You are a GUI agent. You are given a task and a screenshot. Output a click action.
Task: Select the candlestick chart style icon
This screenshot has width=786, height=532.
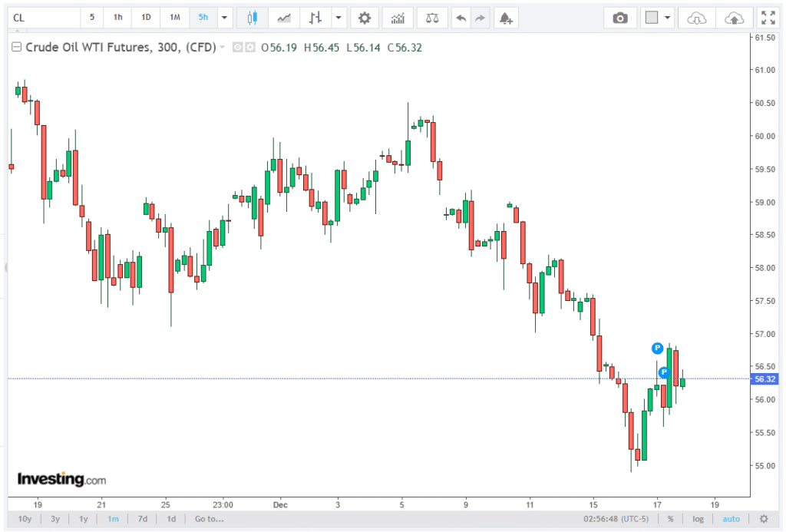point(252,17)
